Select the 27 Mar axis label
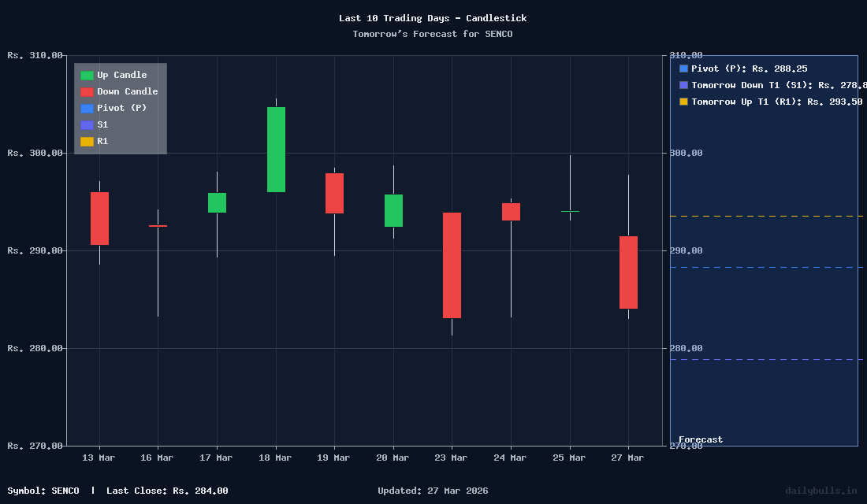The height and width of the screenshot is (504, 867). click(x=627, y=458)
